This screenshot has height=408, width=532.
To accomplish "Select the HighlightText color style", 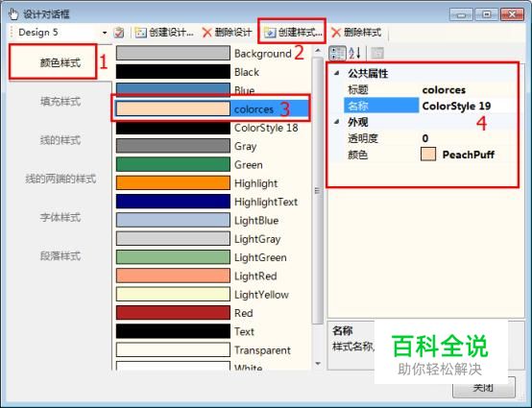I will [212, 202].
